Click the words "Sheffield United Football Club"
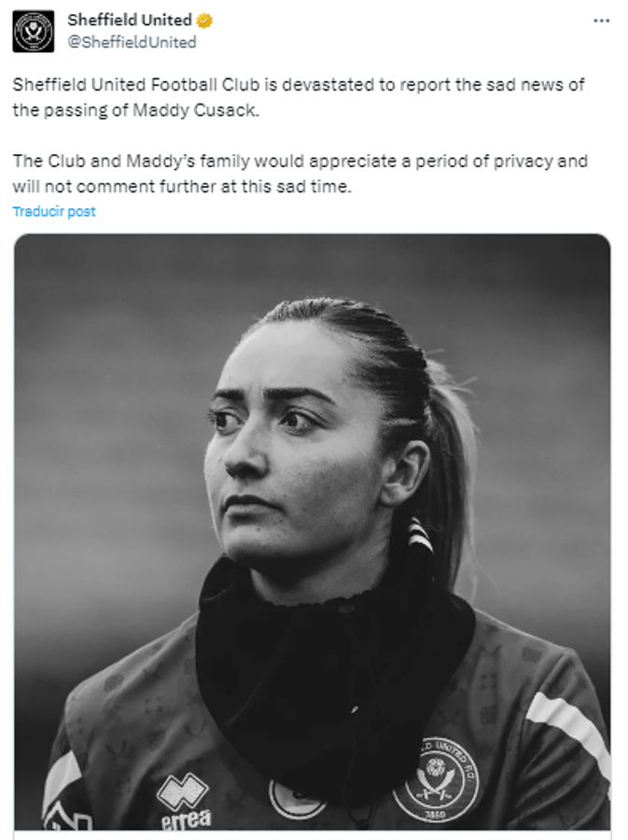Image resolution: width=628 pixels, height=840 pixels. [136, 84]
